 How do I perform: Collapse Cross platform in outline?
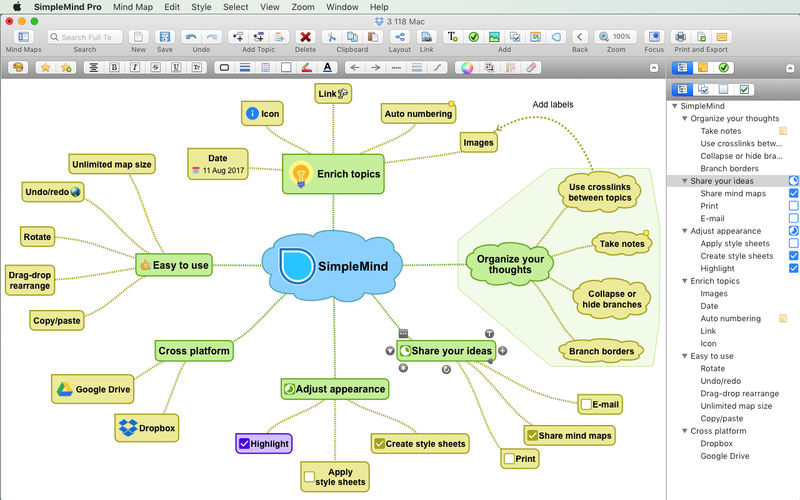[x=685, y=431]
